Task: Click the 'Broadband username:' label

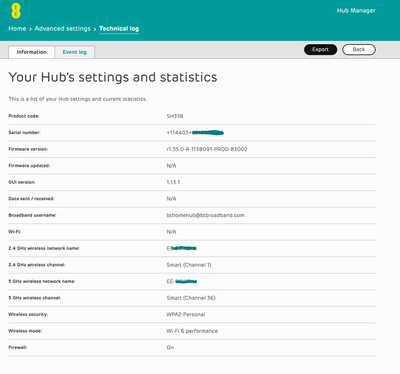Action: [x=32, y=215]
